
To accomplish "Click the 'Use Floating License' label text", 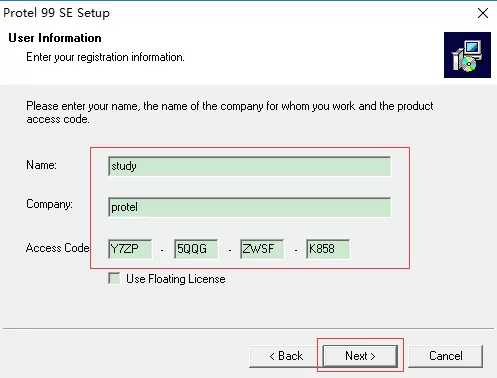I will coord(176,279).
